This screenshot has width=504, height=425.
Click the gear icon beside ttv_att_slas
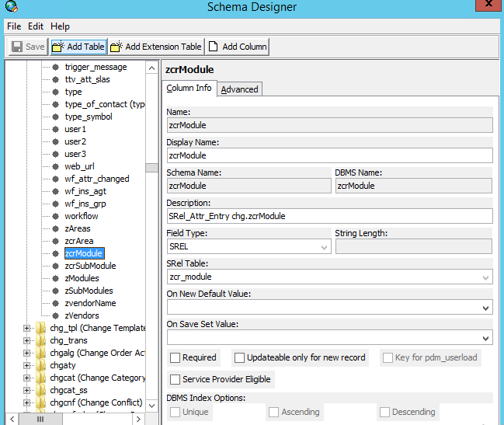pyautogui.click(x=56, y=79)
